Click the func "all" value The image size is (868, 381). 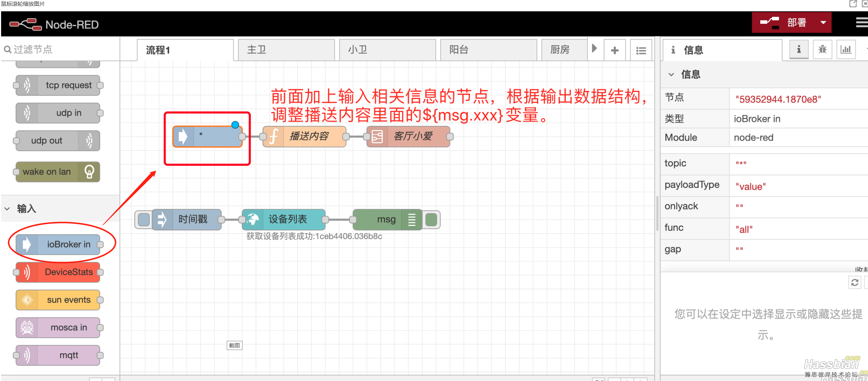click(x=744, y=230)
